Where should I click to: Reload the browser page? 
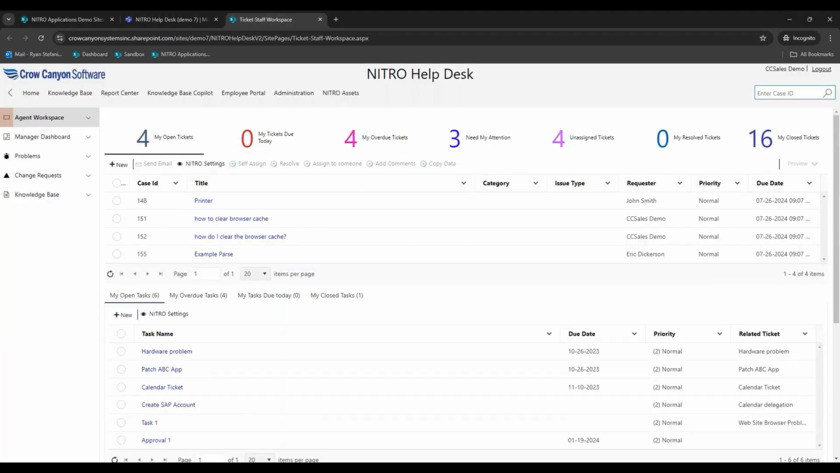click(41, 38)
